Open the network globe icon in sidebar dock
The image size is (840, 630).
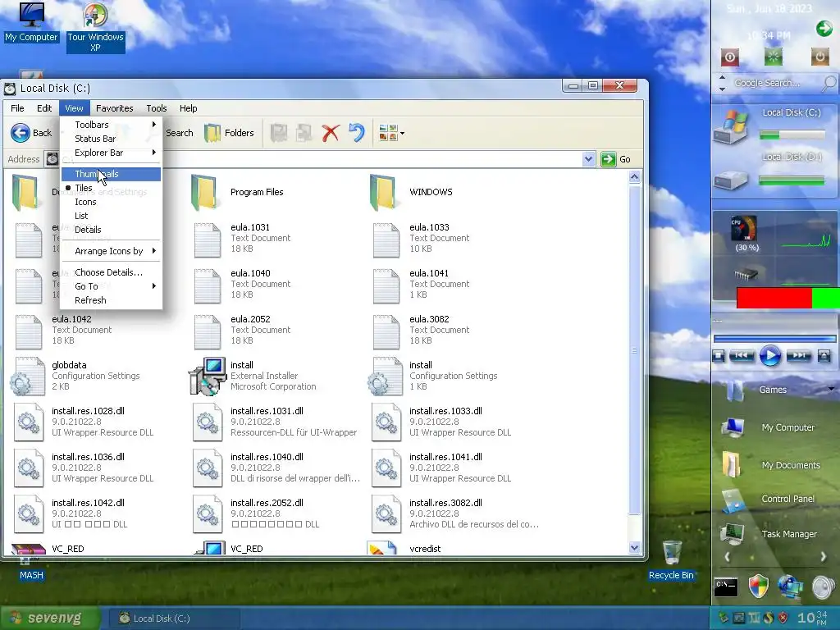791,587
